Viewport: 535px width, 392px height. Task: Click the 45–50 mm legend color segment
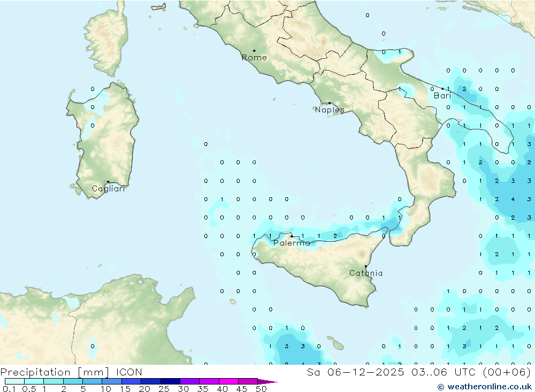(x=248, y=381)
